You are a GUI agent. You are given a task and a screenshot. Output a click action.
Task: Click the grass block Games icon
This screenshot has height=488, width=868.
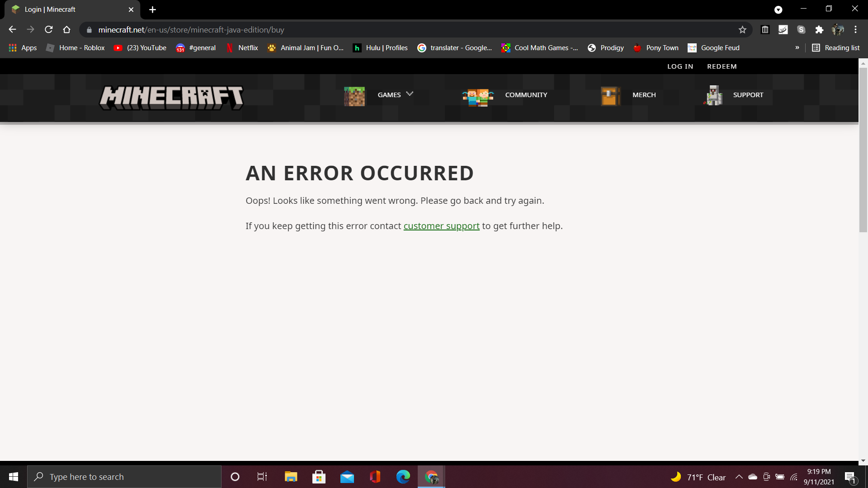tap(354, 96)
